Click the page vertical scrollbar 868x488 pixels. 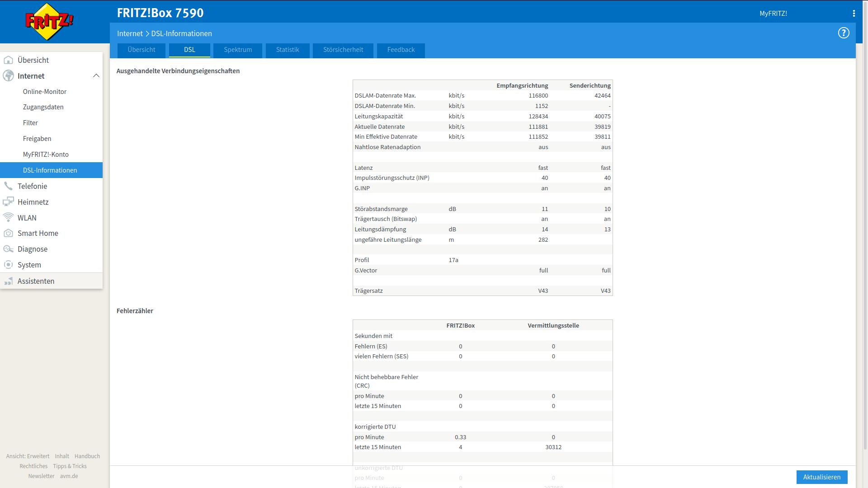pos(865,226)
